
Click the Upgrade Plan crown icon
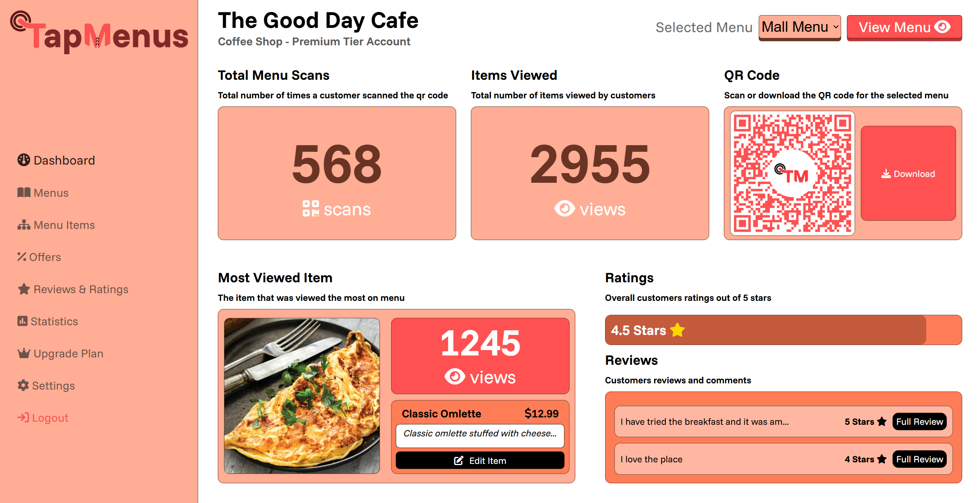point(24,353)
